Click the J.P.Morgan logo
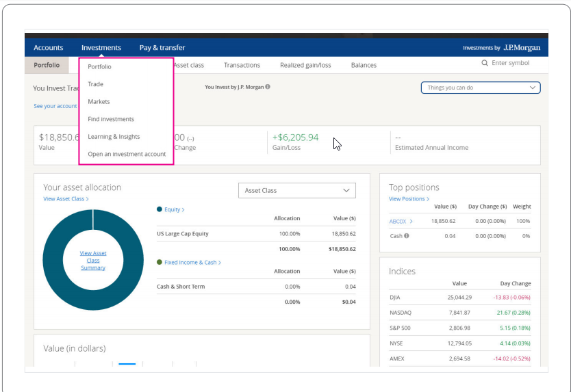The width and height of the screenshot is (571, 392). [x=522, y=48]
